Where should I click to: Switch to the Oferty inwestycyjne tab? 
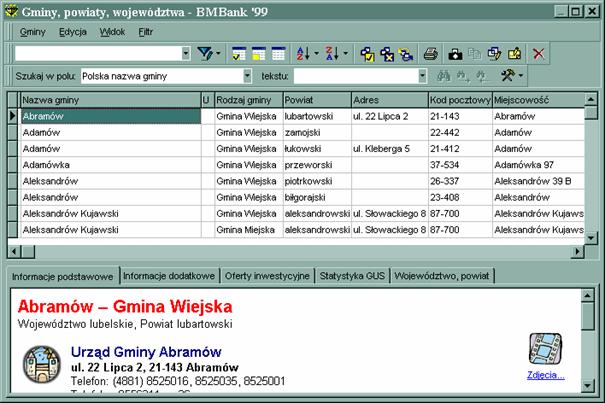[x=267, y=276]
